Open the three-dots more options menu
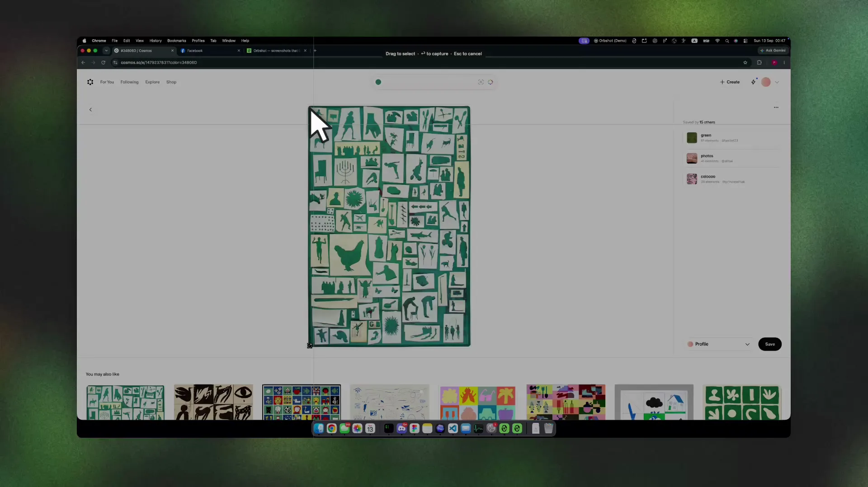This screenshot has width=868, height=487. point(776,108)
